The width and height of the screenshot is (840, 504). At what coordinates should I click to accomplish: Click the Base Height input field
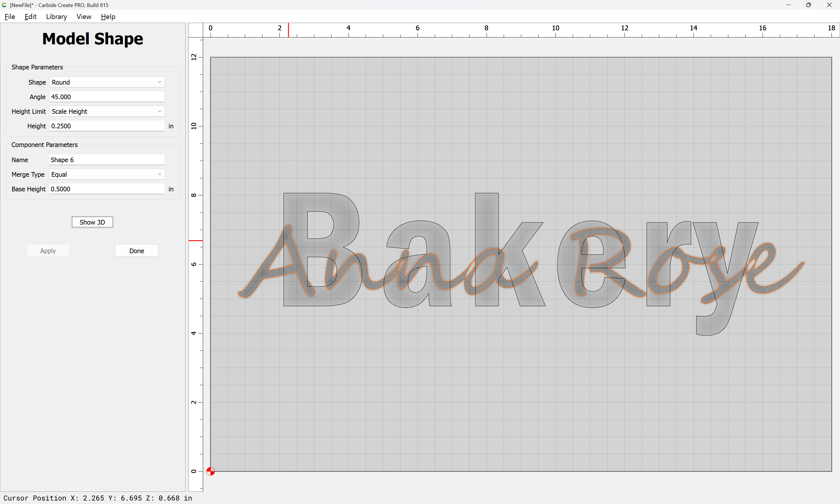point(107,189)
